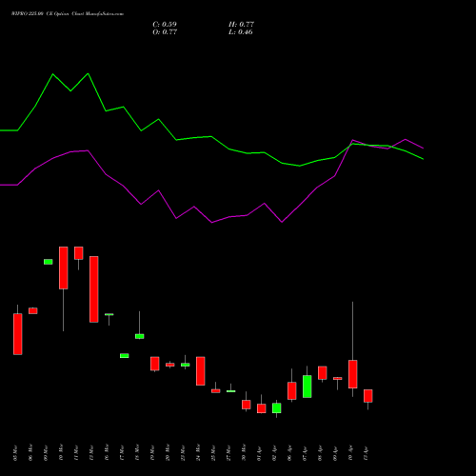The image size is (476, 476).
Task: Click the purple indicator line's low near 25 Mar
Action: coord(212,223)
